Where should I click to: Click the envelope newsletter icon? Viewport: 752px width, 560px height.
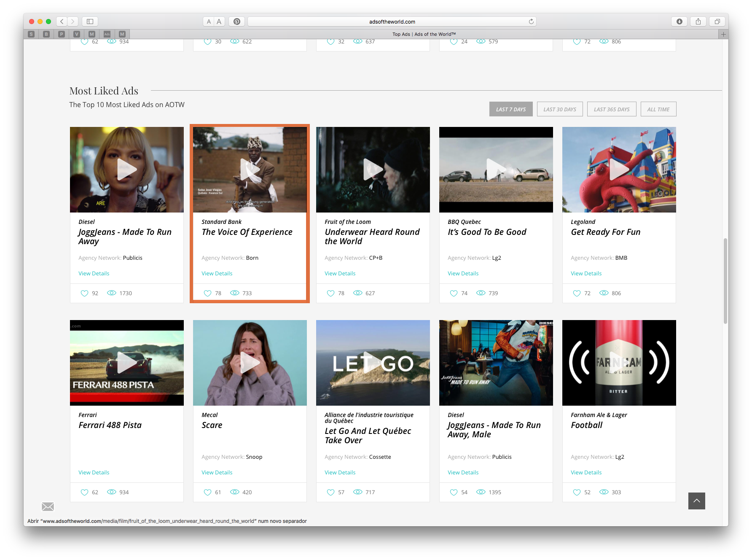(48, 506)
